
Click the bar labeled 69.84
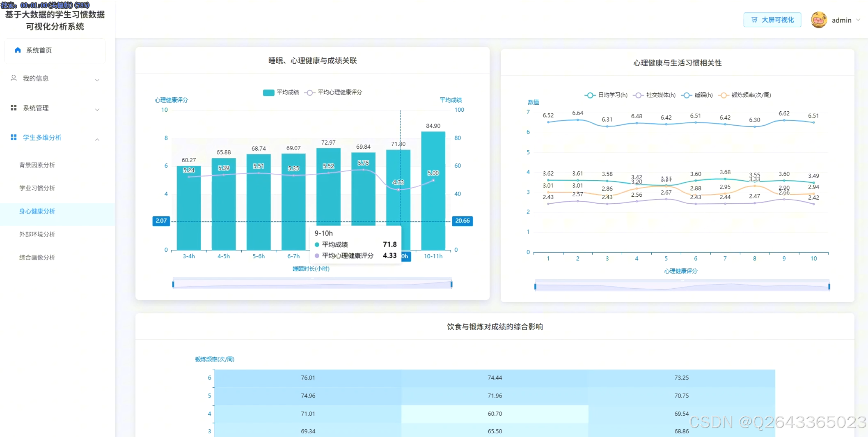pyautogui.click(x=363, y=189)
